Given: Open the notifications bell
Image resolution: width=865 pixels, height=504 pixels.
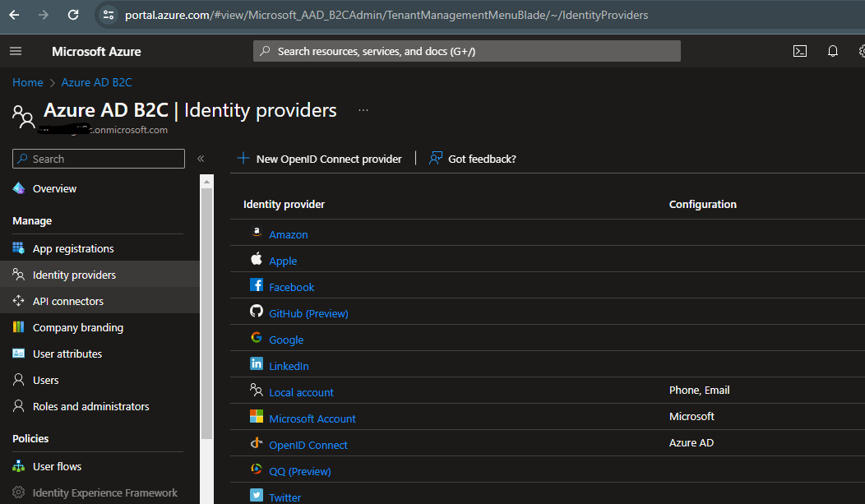Looking at the screenshot, I should pos(832,51).
